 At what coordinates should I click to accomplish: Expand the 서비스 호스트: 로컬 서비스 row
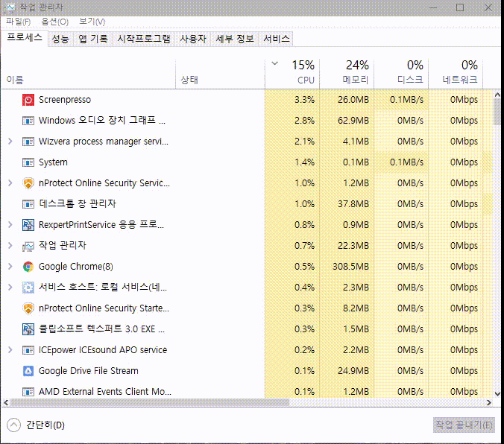10,288
